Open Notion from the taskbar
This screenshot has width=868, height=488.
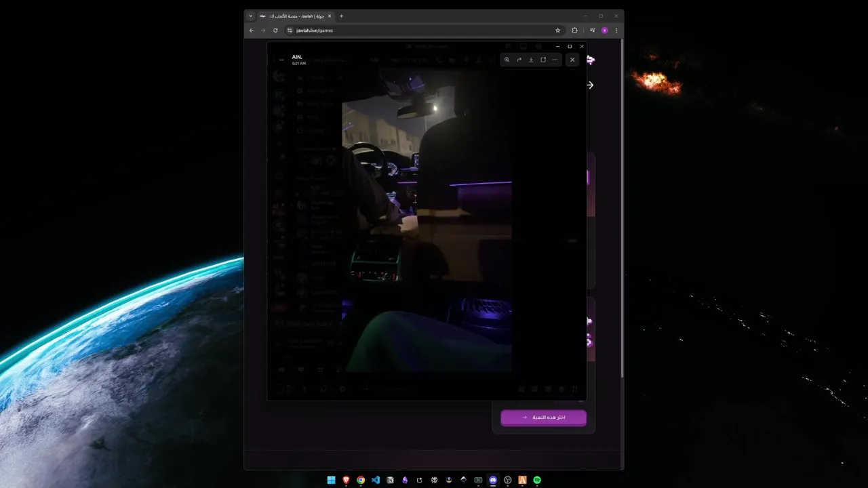coord(390,480)
